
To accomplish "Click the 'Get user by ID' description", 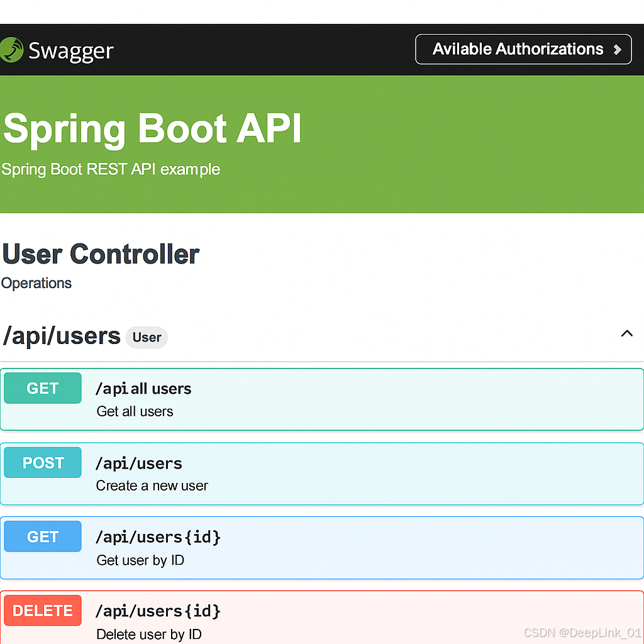I will pyautogui.click(x=140, y=560).
